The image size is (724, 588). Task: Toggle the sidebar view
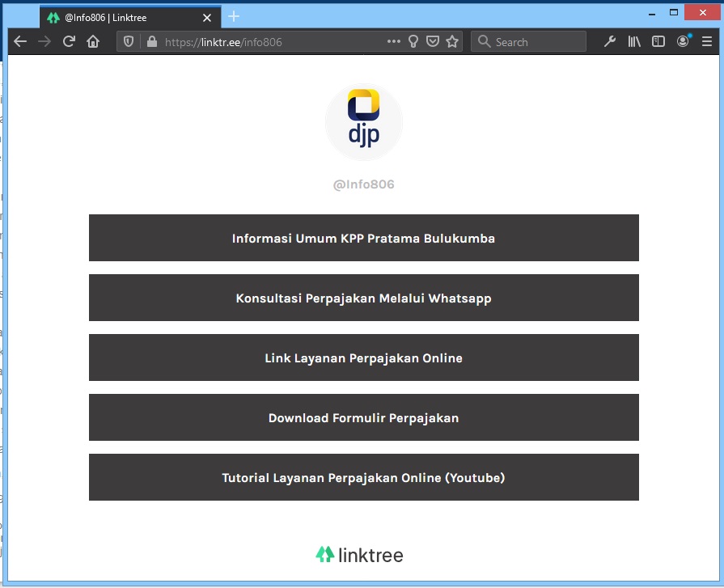658,42
